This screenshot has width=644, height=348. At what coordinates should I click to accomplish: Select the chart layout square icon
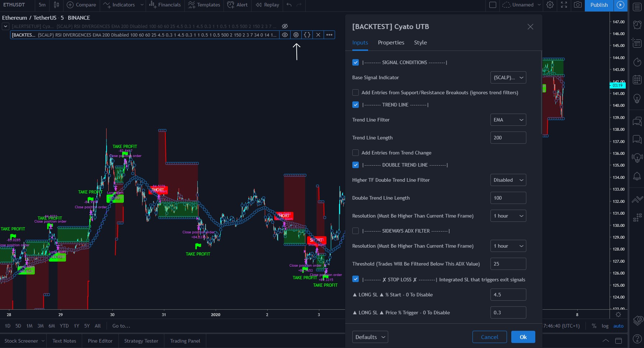pos(493,5)
